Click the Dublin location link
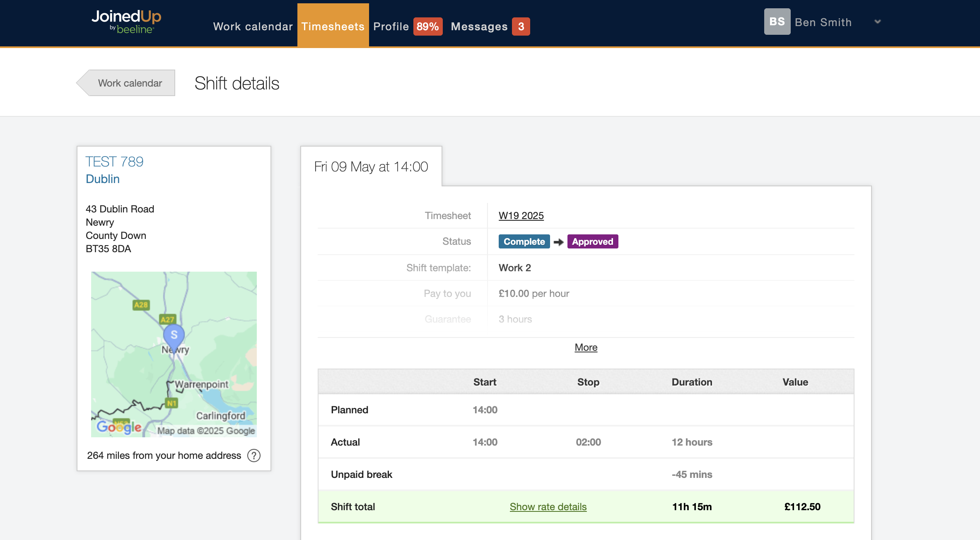Image resolution: width=980 pixels, height=540 pixels. [x=103, y=179]
